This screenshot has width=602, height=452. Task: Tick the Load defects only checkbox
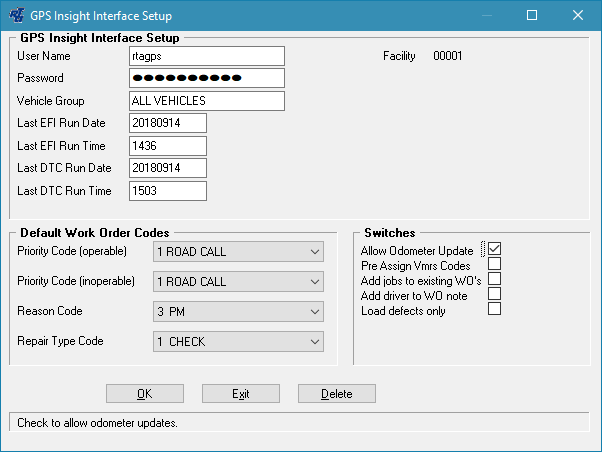pyautogui.click(x=494, y=310)
